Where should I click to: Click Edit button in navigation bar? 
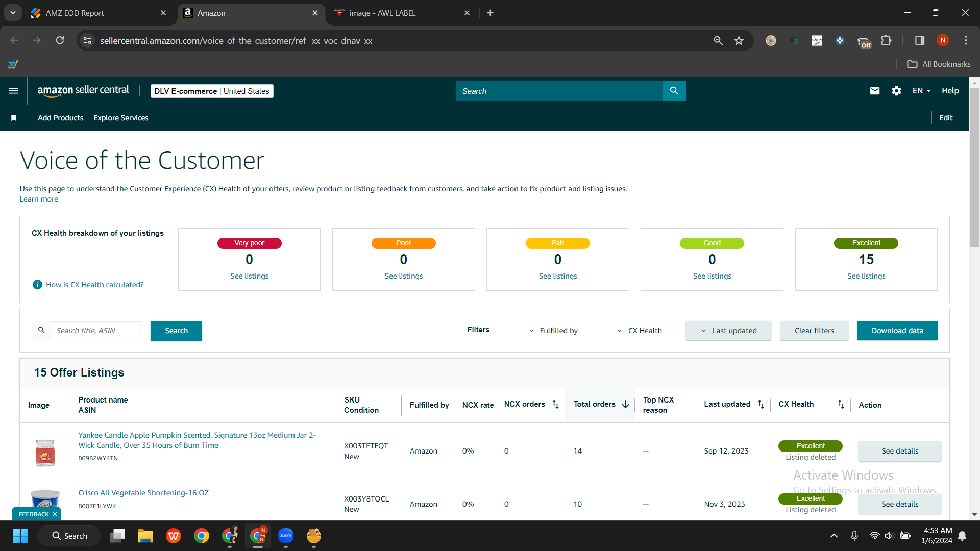946,118
